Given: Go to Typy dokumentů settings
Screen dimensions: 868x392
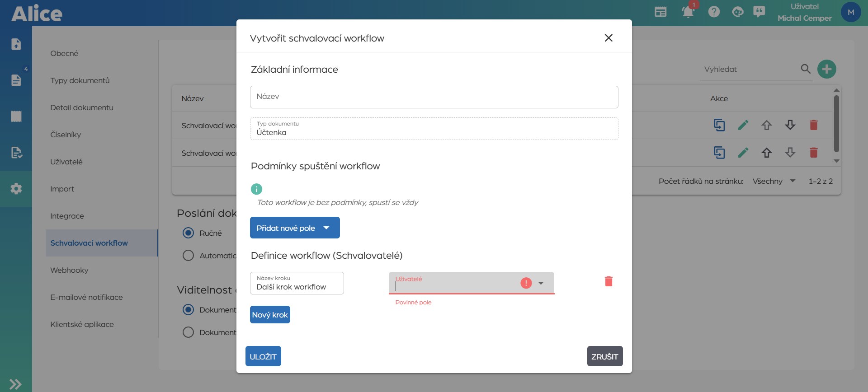Looking at the screenshot, I should [80, 80].
